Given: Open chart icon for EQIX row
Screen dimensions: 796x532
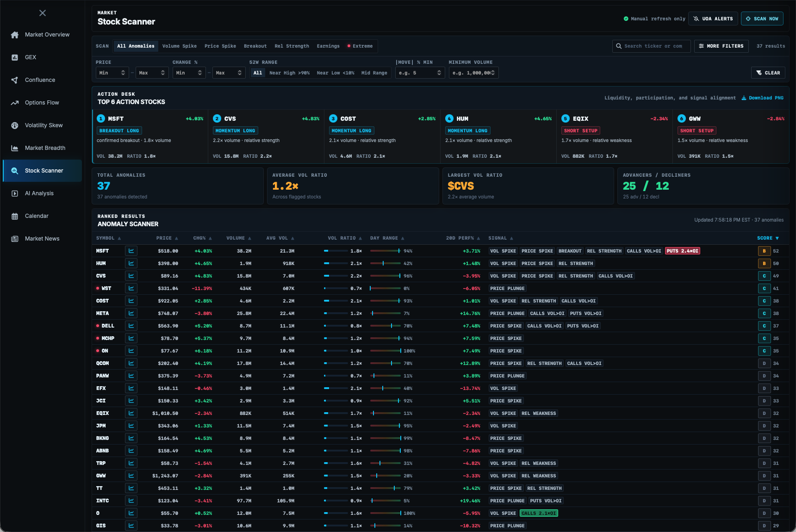Looking at the screenshot, I should click(x=131, y=413).
